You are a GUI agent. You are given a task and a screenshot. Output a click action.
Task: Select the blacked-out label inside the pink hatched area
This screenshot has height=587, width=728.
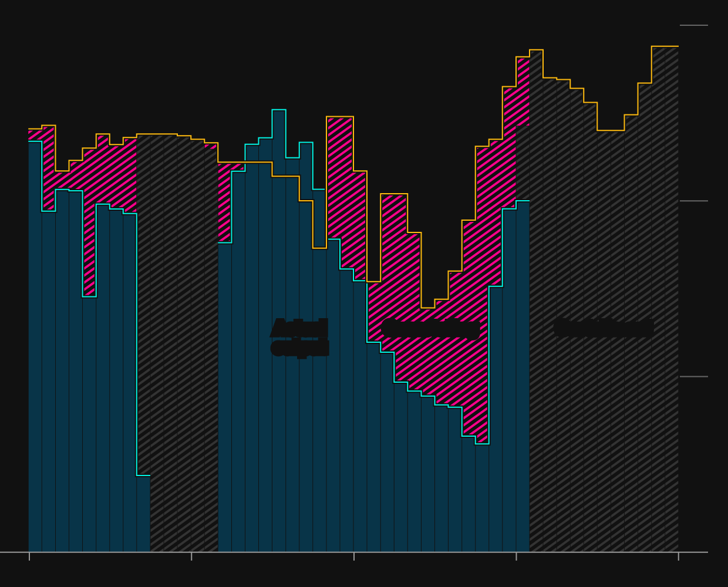pos(430,329)
